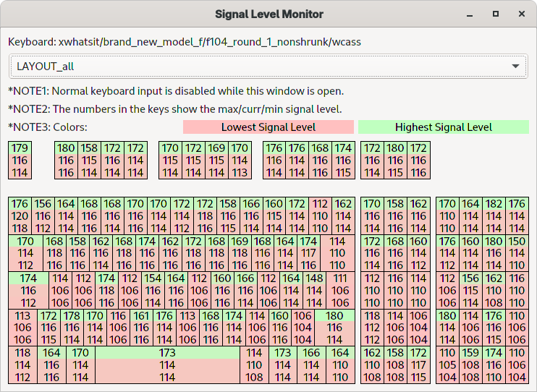Click the widest spacebar key reading 173/114/114

click(167, 365)
